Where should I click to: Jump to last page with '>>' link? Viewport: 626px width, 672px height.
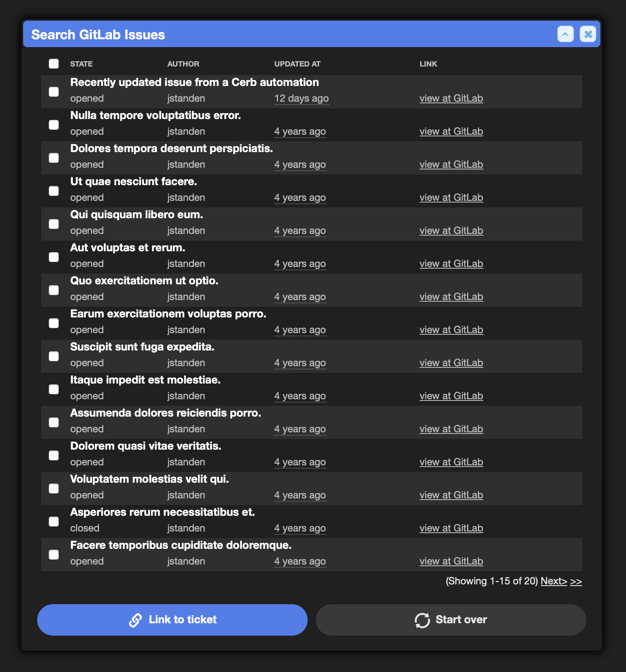pos(576,581)
